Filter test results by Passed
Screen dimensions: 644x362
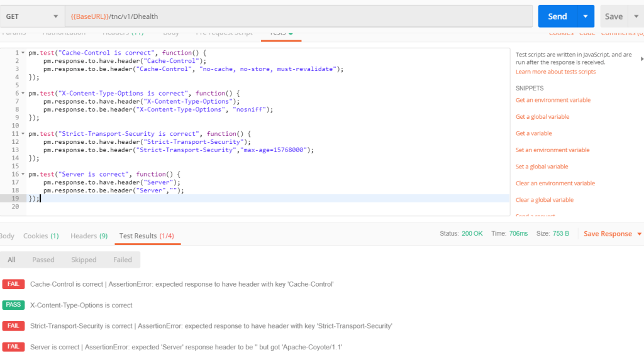point(43,260)
